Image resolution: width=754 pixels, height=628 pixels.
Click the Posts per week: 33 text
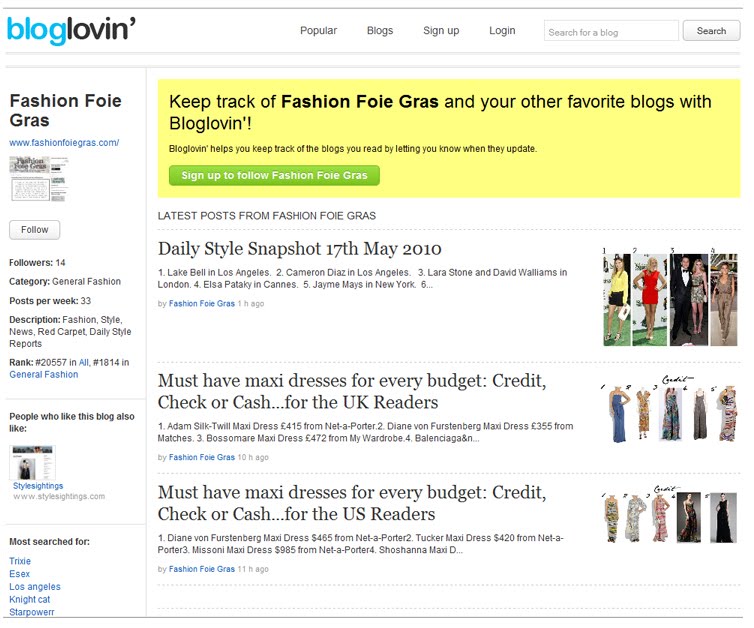(50, 301)
